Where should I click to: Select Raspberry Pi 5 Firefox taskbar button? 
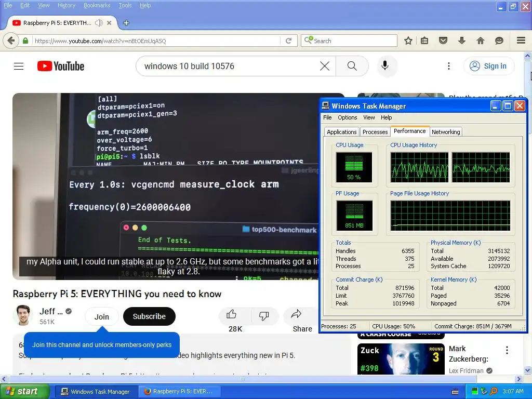[x=179, y=392]
